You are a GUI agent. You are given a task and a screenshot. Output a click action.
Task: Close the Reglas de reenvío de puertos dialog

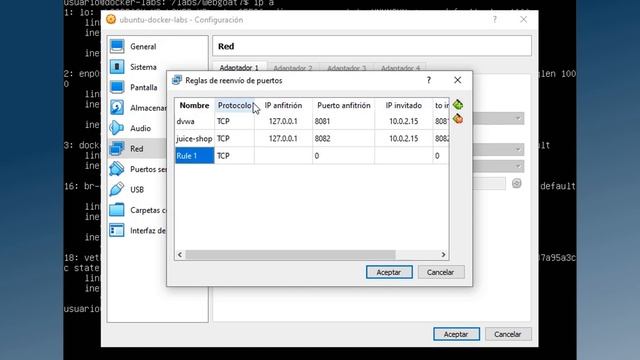(x=458, y=80)
